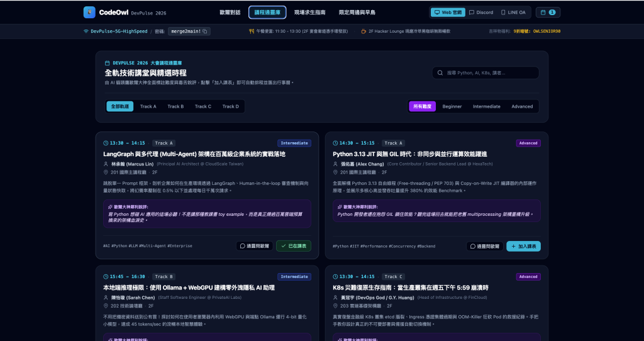Focus the session search input field
This screenshot has height=341, width=644.
pos(486,73)
